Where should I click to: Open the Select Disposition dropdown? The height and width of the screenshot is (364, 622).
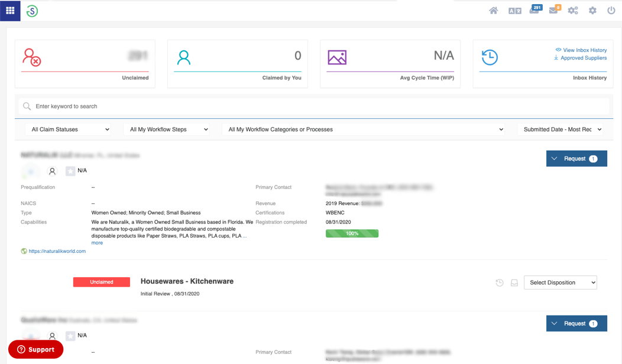560,282
